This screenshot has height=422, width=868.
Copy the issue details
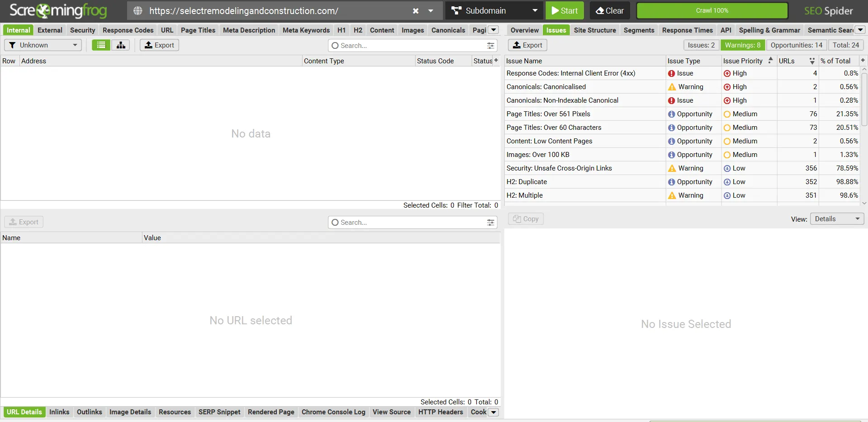coord(526,219)
